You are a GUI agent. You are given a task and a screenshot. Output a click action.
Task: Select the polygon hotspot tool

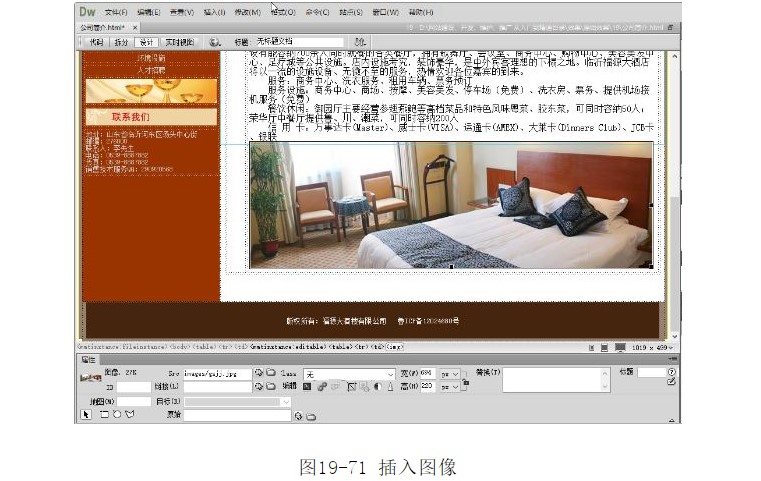(x=129, y=414)
